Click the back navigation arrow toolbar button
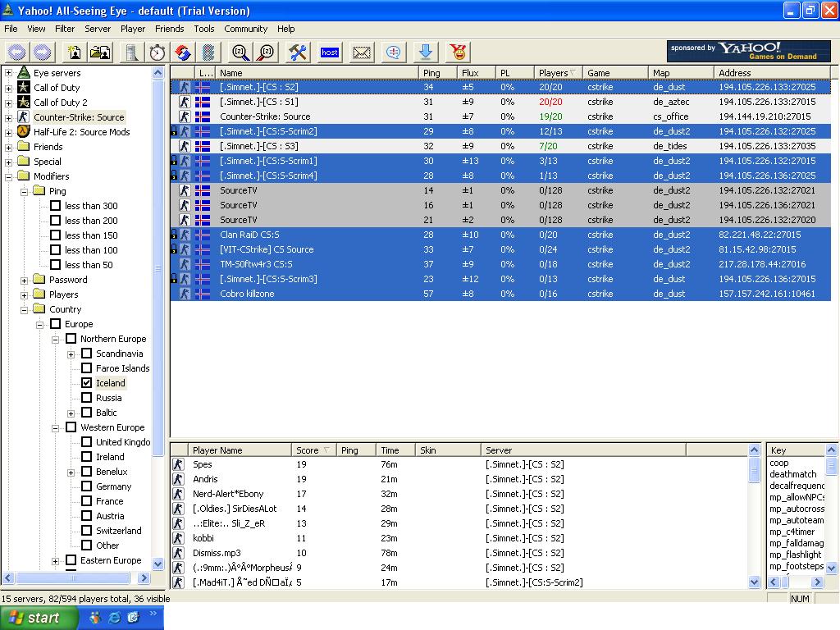 (x=17, y=52)
